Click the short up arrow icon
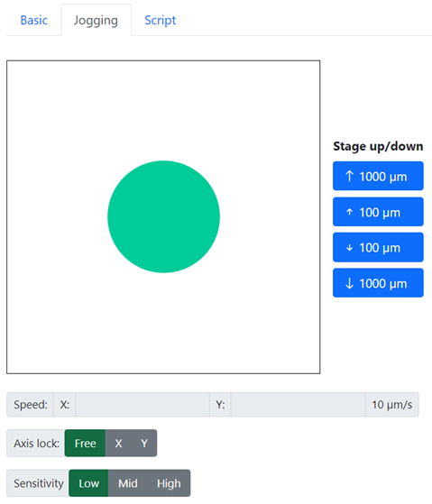Viewport: 432px width, 504px height. [x=349, y=212]
